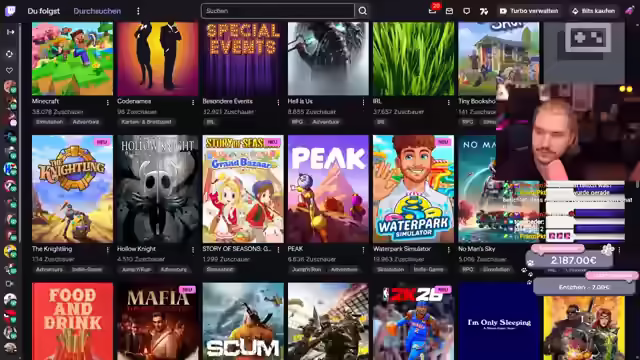
Task: Open the PEAK game cover
Action: [x=328, y=189]
